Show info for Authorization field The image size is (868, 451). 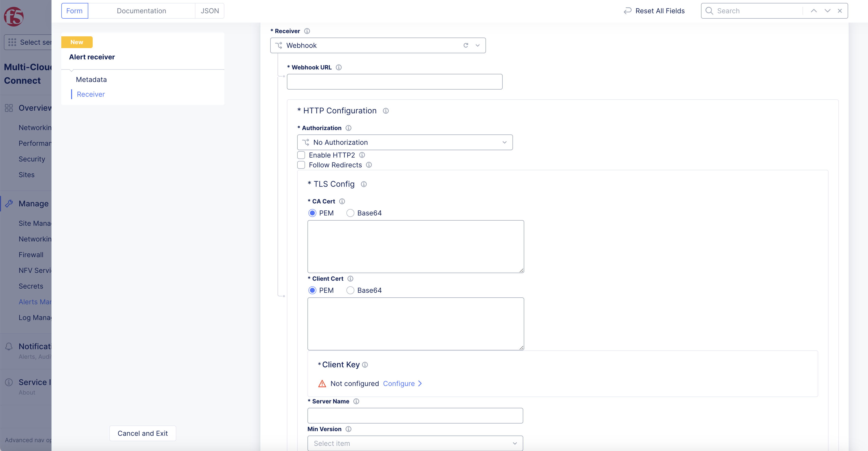click(x=348, y=128)
